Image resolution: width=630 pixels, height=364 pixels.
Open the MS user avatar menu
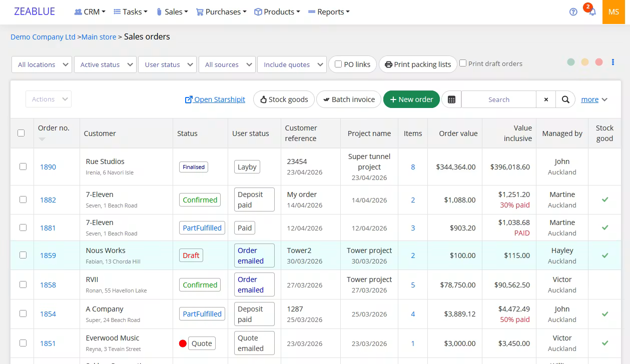(614, 12)
